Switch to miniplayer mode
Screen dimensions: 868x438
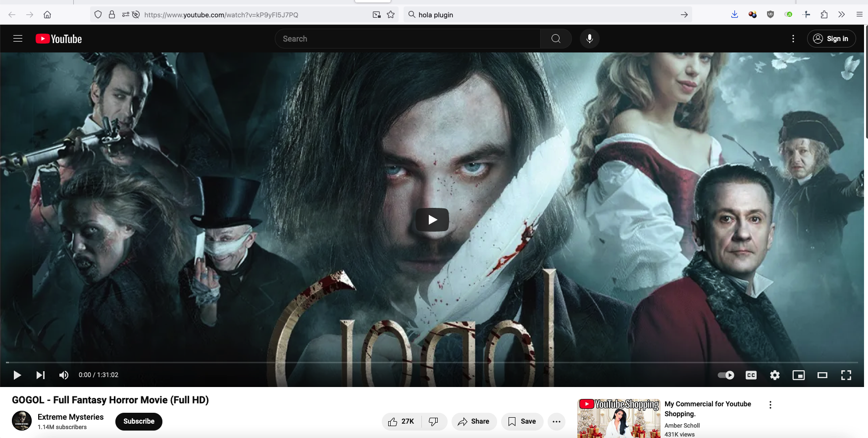(799, 375)
